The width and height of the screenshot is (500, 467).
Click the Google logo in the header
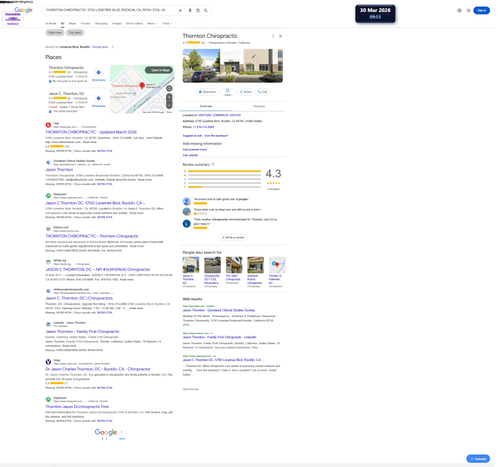[x=23, y=10]
